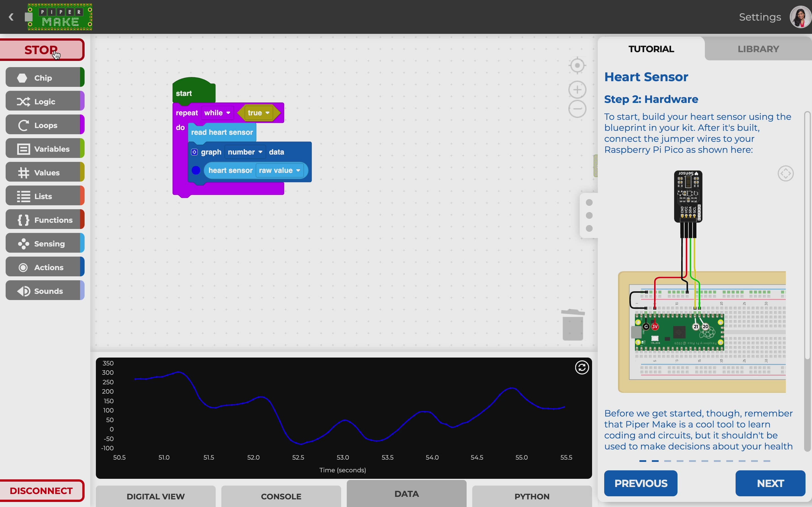Go to the next tutorial step

[x=770, y=483]
